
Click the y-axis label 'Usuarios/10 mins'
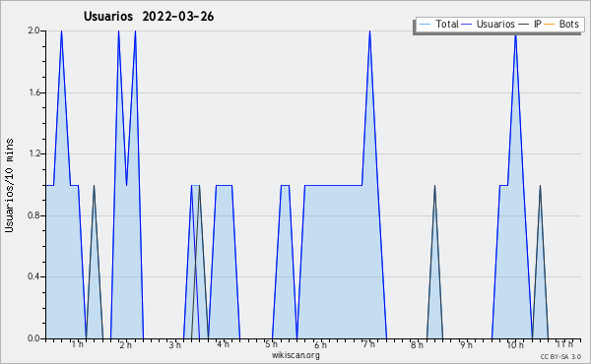click(10, 185)
